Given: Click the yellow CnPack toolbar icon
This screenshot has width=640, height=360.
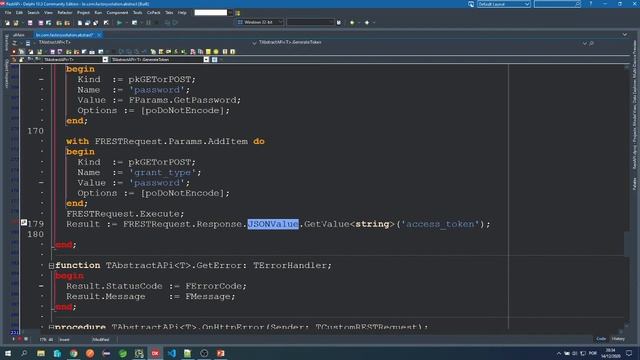Looking at the screenshot, I should (x=208, y=51).
